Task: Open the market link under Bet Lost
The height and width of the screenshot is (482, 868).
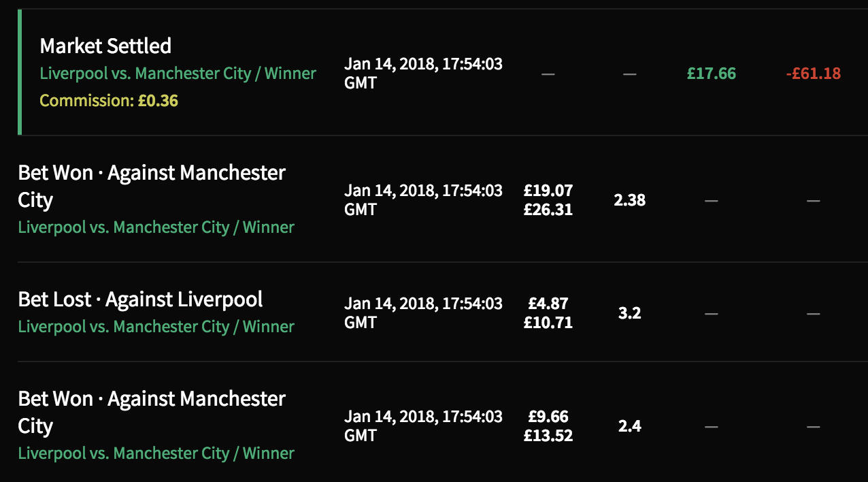Action: click(x=156, y=327)
